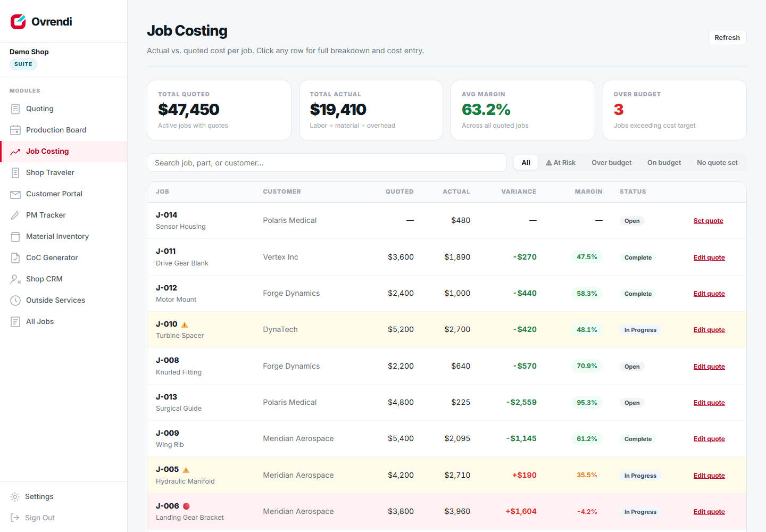Edit quote for J-010 Turbine Spacer
The image size is (766, 532).
pyautogui.click(x=709, y=330)
